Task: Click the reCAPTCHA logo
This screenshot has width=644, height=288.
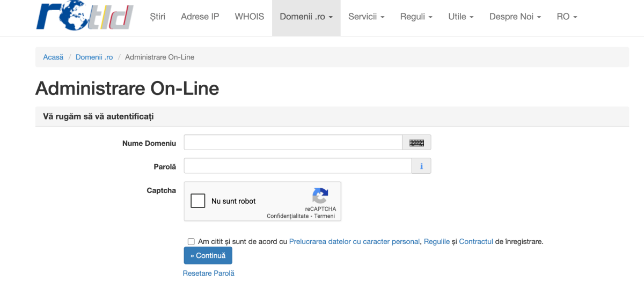Action: [320, 196]
